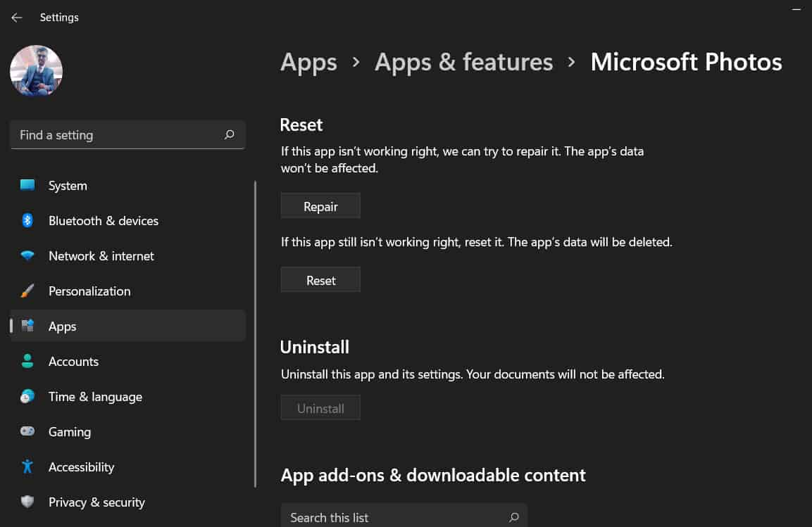Click the Search this list field
812x527 pixels.
394,517
